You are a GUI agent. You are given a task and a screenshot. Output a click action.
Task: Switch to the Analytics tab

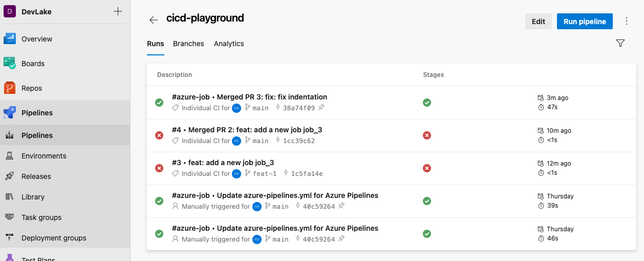point(229,44)
